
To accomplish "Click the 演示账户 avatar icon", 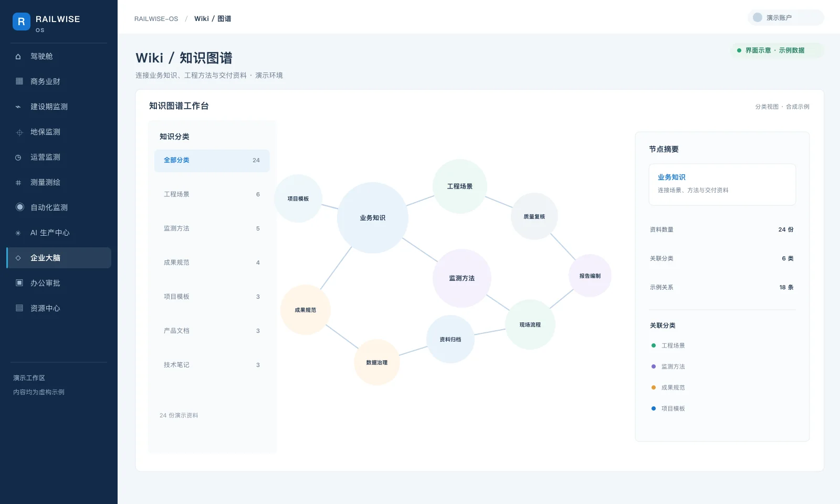I will coord(758,17).
